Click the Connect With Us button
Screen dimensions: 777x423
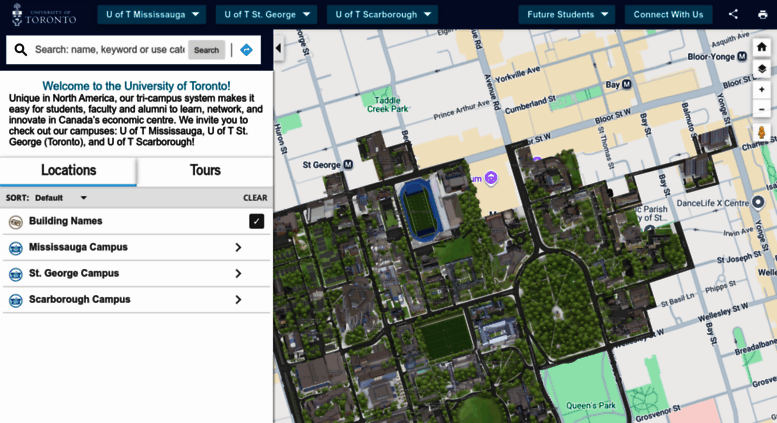point(668,14)
